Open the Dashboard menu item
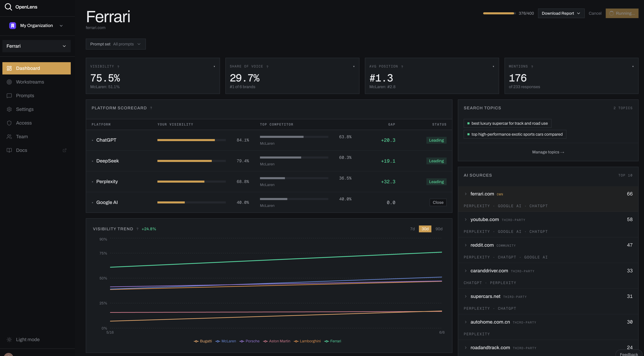This screenshot has width=644, height=356. pos(37,68)
